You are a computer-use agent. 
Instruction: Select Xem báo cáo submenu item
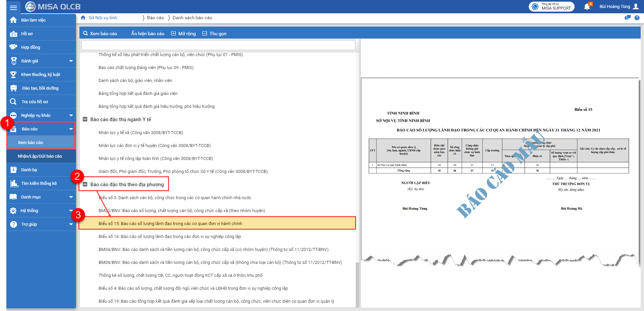(x=31, y=143)
